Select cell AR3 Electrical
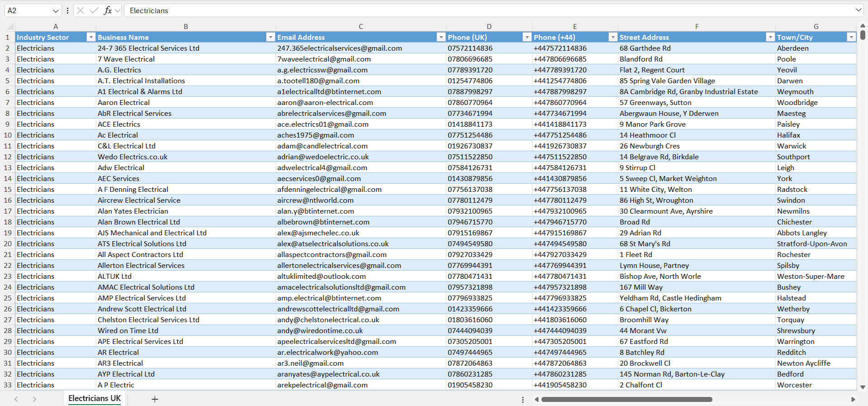This screenshot has width=868, height=406. (x=186, y=363)
